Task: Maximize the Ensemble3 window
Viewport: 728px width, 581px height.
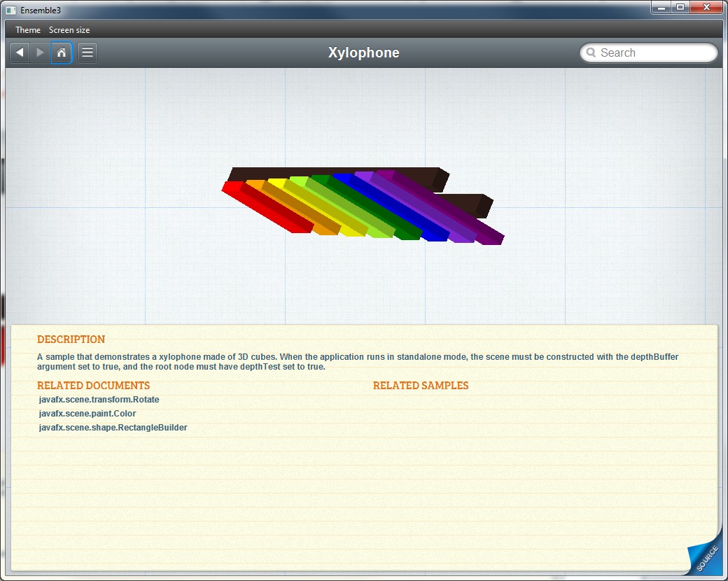Action: pos(680,7)
